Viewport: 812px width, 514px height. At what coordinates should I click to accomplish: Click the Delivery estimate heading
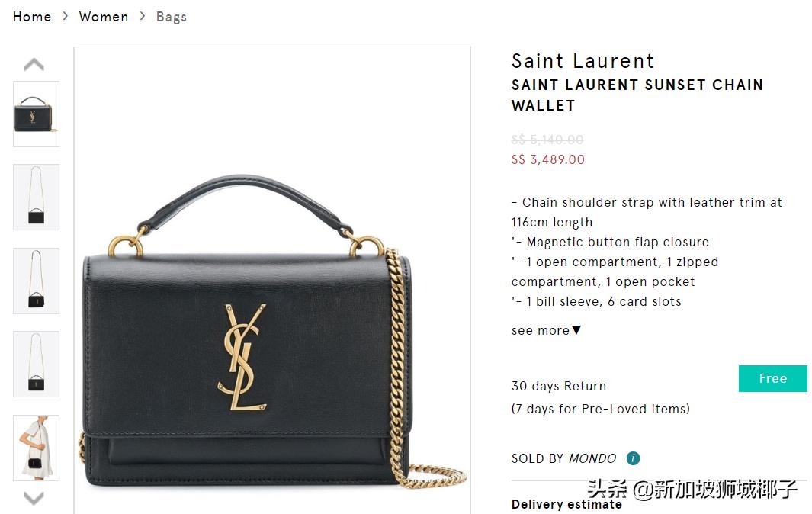coord(566,504)
